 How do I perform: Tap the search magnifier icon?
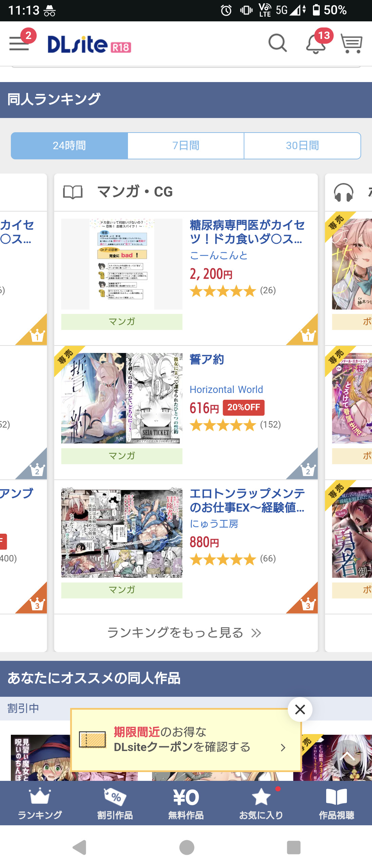(x=278, y=43)
